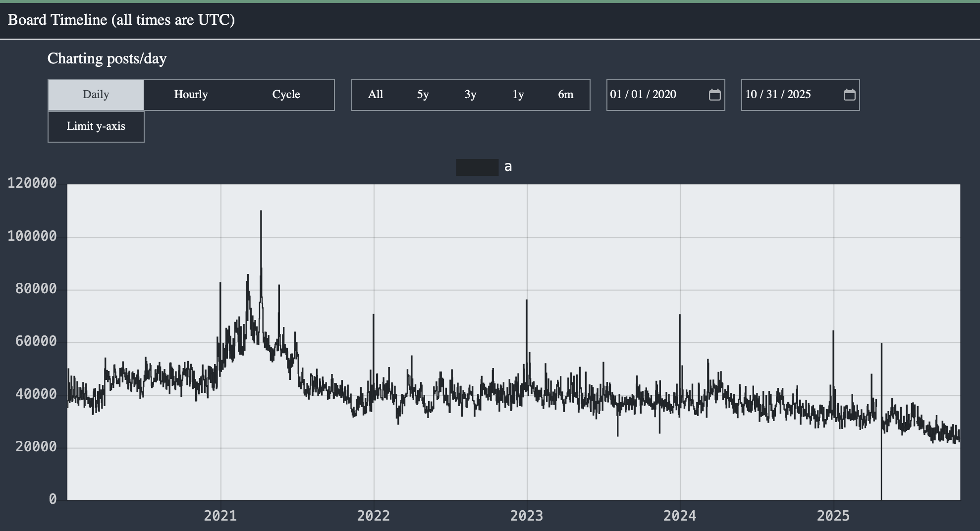The image size is (980, 531).
Task: Click the 2025 x-axis label
Action: 833,516
